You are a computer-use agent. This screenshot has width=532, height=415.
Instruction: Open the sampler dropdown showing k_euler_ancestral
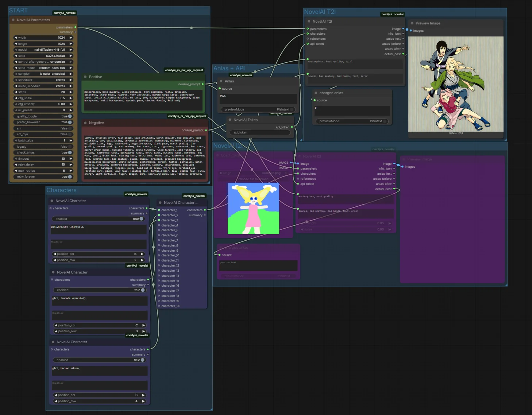point(43,74)
